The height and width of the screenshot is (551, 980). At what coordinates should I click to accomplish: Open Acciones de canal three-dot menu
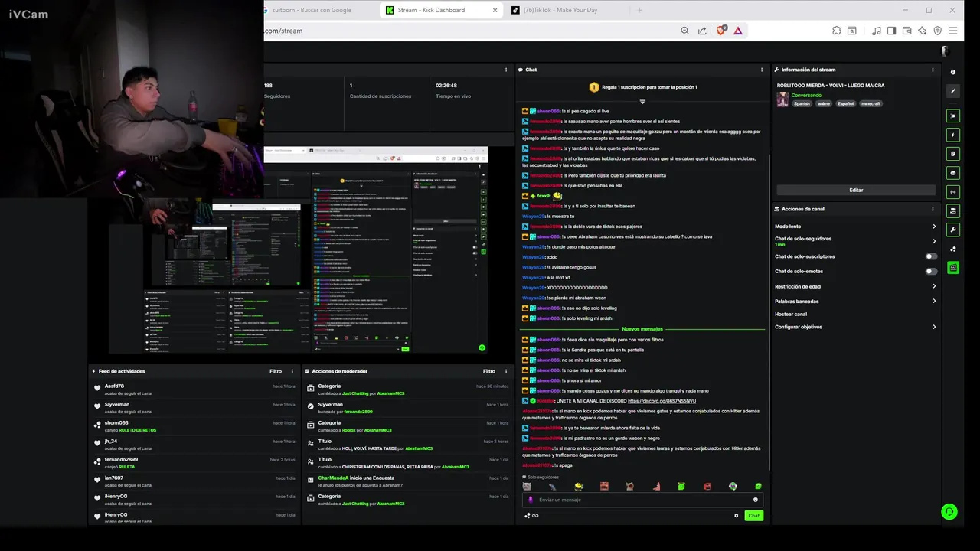(933, 209)
